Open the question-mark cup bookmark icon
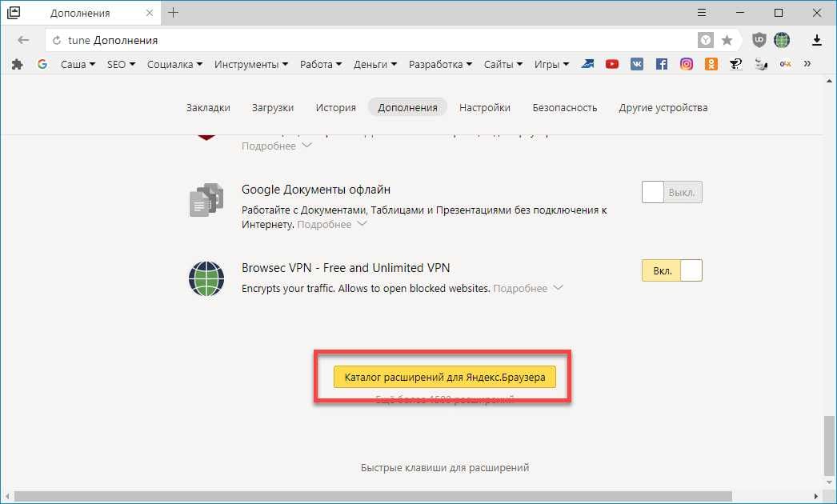 pos(735,64)
